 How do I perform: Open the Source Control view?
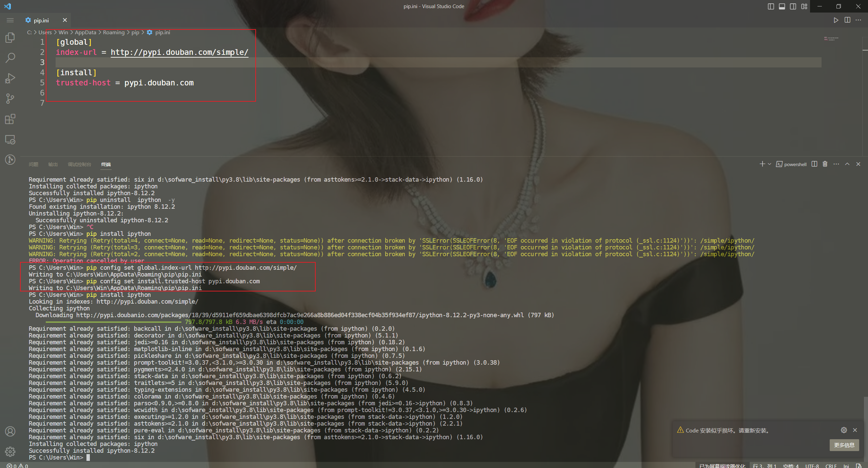pyautogui.click(x=10, y=99)
